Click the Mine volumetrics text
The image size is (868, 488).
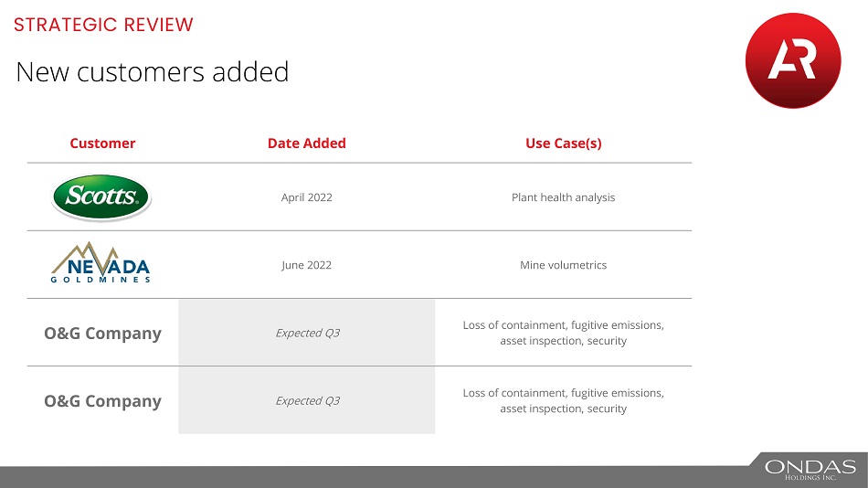563,265
